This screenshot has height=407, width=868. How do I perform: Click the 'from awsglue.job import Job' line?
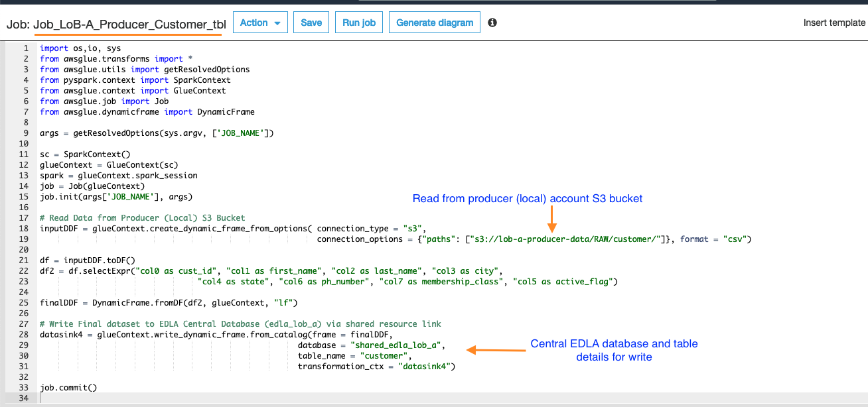pyautogui.click(x=104, y=101)
